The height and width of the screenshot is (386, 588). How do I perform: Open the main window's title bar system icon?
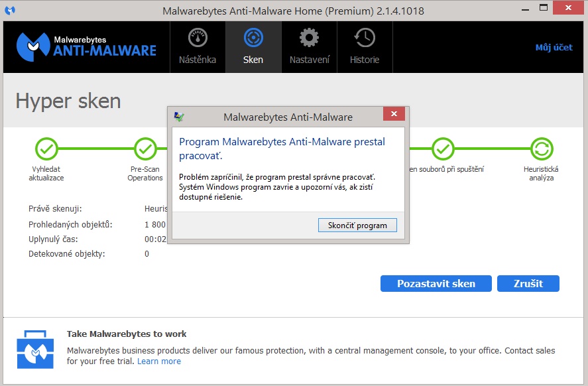point(10,11)
